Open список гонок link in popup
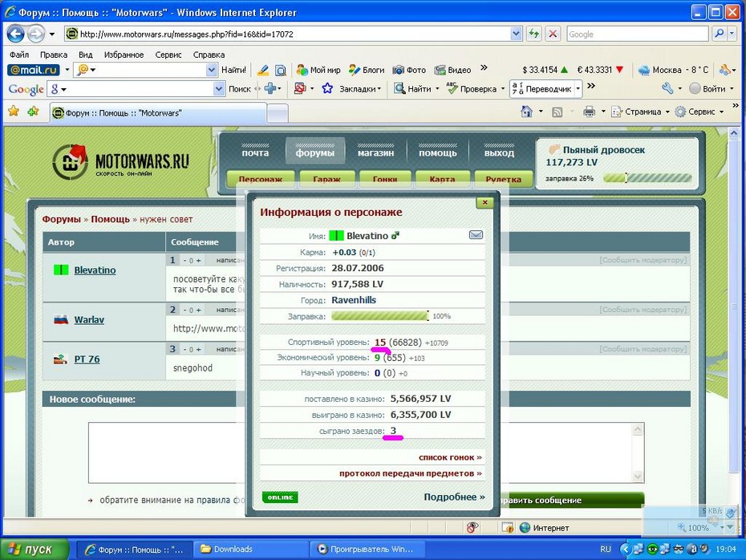746x560 pixels. [x=450, y=457]
